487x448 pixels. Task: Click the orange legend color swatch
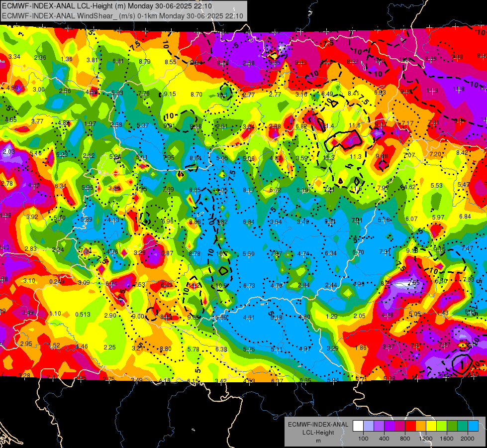click(x=421, y=426)
